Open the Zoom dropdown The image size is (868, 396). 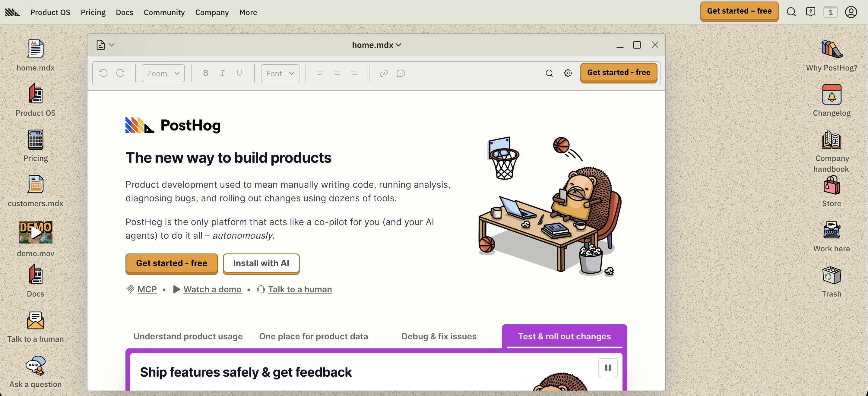point(163,73)
